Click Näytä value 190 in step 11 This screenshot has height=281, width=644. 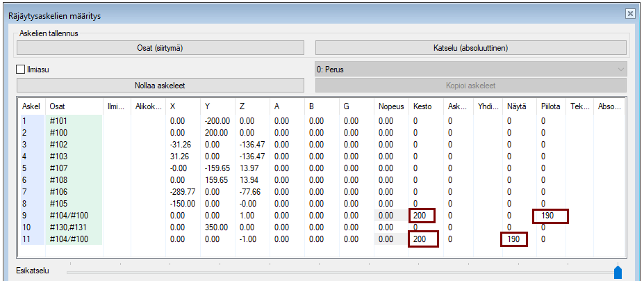(x=514, y=239)
